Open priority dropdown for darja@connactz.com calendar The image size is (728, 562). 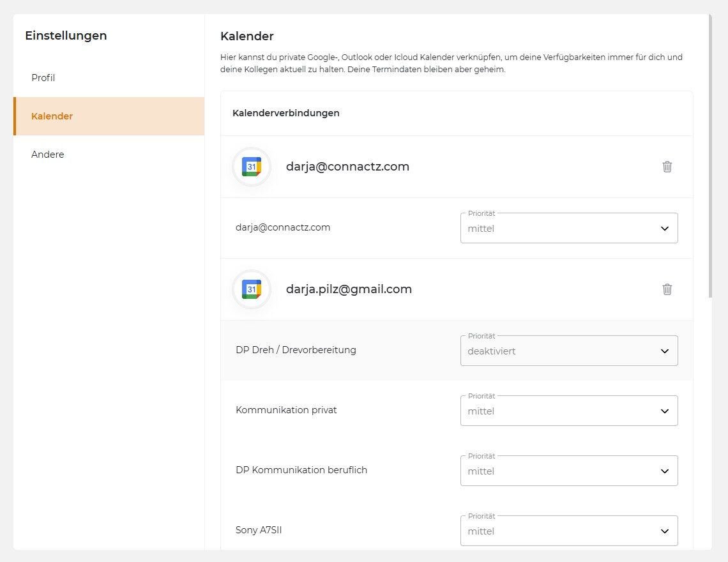coord(568,228)
